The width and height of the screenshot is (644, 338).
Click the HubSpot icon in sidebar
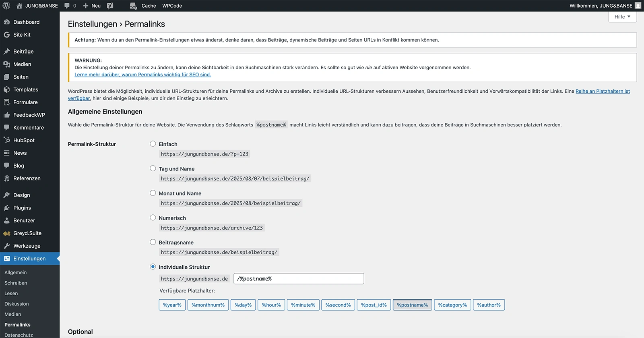pos(7,140)
